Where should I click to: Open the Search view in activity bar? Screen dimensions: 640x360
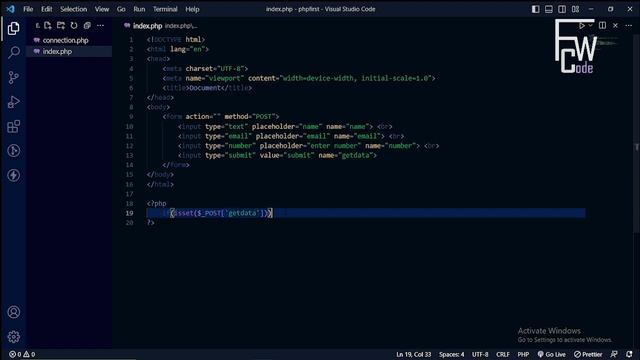pyautogui.click(x=13, y=52)
